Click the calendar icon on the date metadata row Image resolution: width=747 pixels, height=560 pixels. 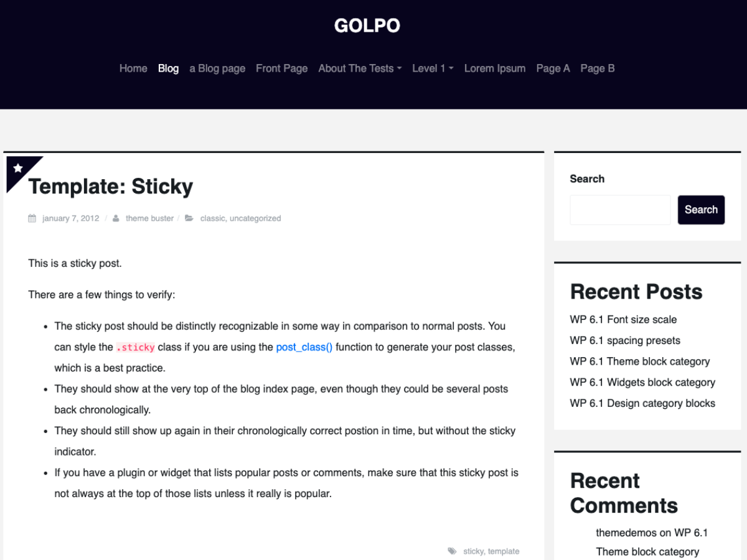point(31,218)
